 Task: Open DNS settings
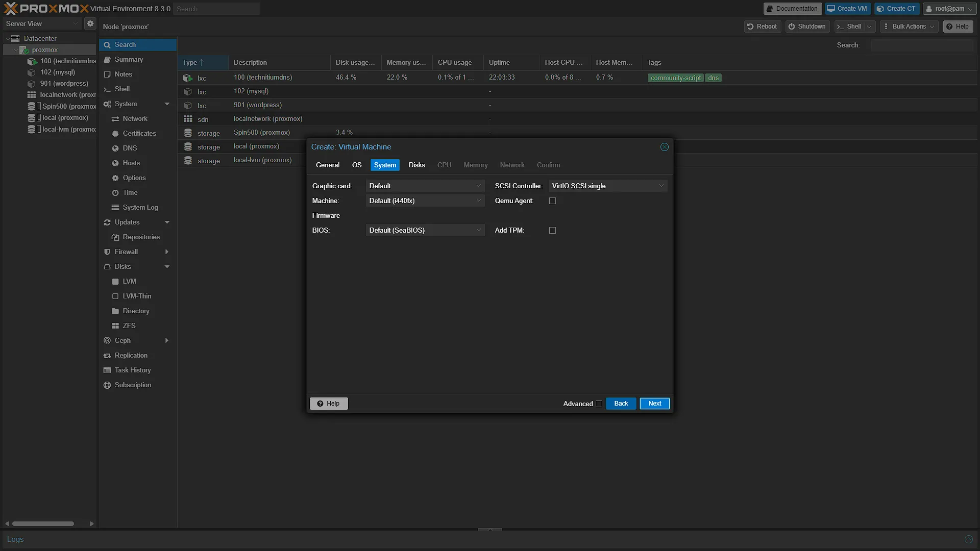130,148
